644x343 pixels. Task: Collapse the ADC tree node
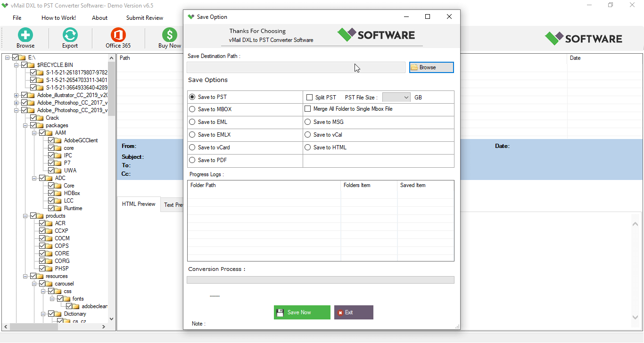[x=35, y=178]
